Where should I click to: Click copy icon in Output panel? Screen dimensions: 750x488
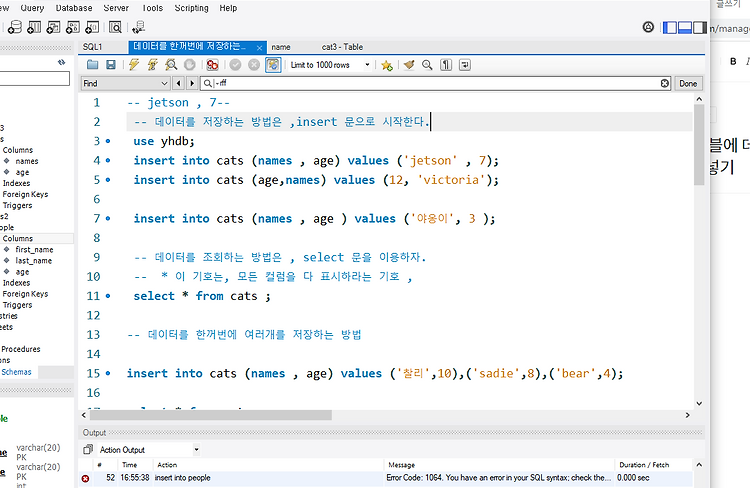[x=88, y=450]
